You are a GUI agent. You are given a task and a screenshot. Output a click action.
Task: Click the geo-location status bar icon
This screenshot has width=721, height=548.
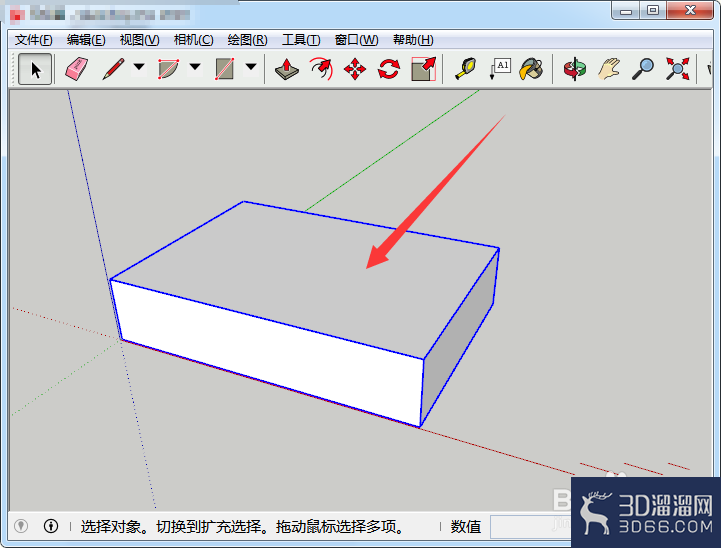21,525
